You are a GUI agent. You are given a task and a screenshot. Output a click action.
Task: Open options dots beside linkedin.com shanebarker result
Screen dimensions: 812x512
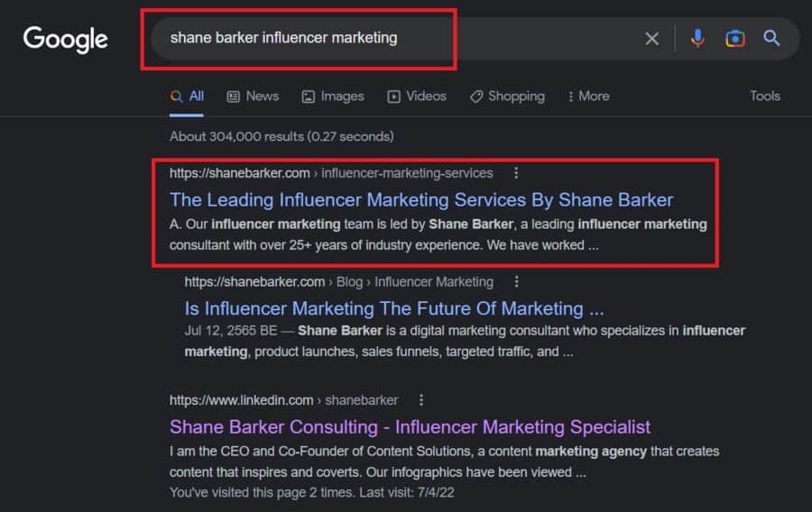[x=421, y=399]
